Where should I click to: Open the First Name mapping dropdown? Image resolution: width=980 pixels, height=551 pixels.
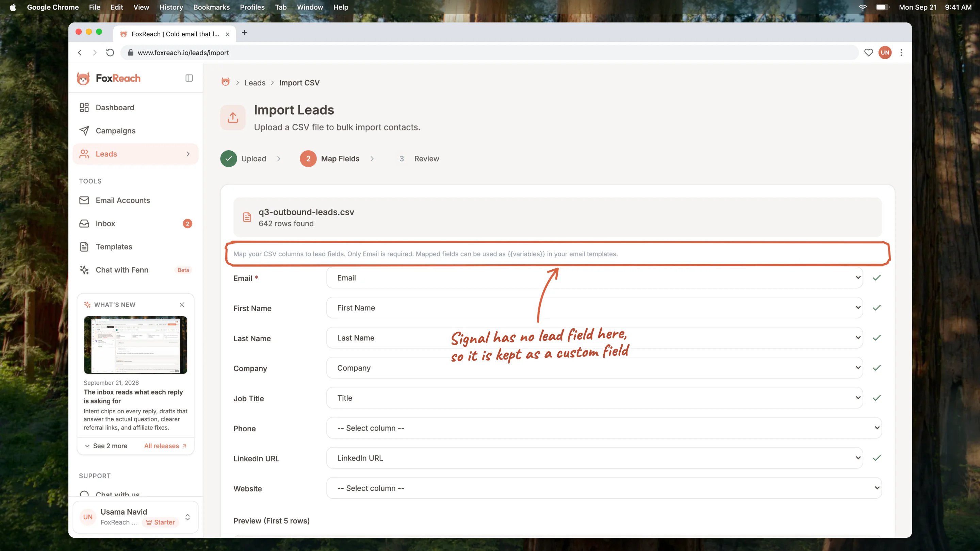[594, 307]
